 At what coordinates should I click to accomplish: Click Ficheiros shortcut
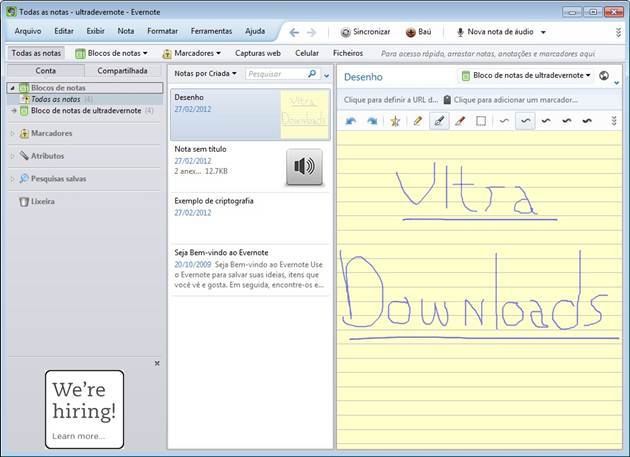point(348,53)
